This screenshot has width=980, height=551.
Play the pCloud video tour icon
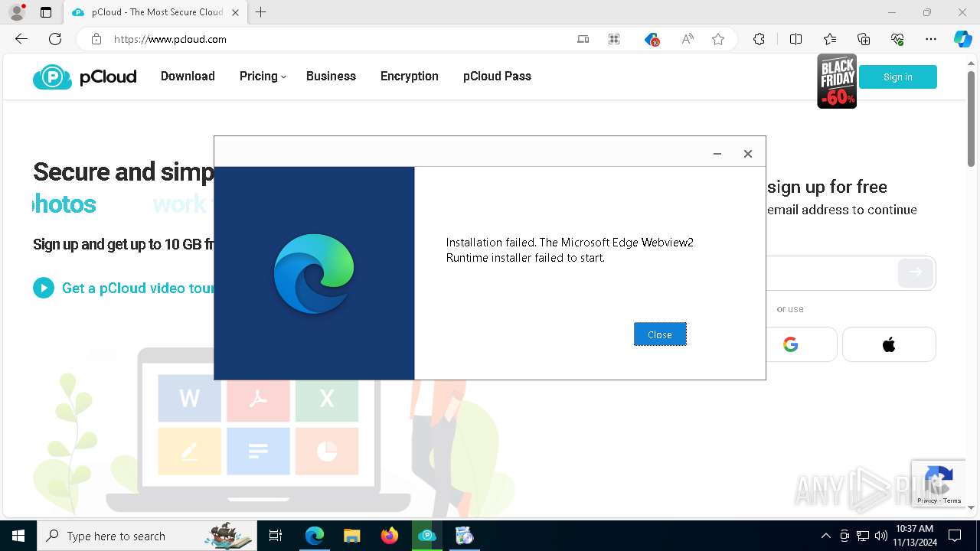pyautogui.click(x=44, y=288)
